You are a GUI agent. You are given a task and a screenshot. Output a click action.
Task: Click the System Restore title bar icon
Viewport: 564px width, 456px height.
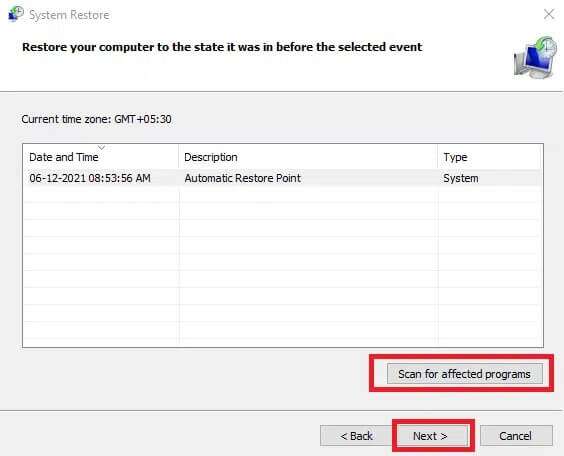(x=16, y=14)
